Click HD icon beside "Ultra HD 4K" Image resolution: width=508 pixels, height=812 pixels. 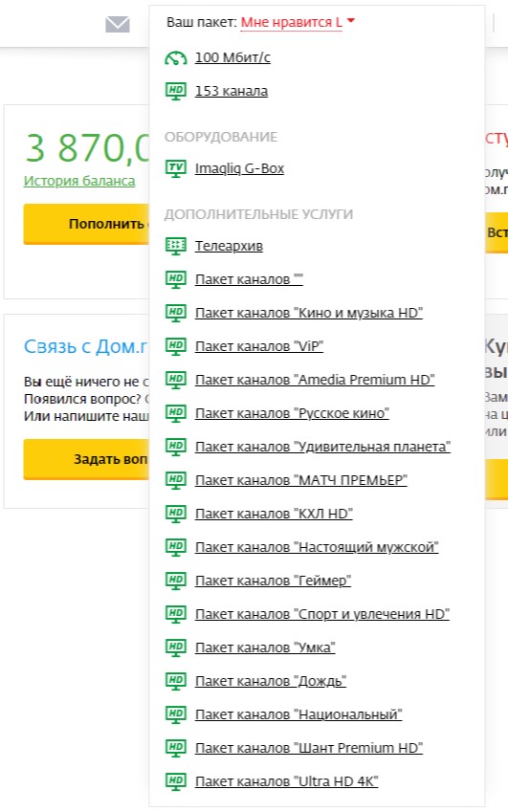coord(175,782)
